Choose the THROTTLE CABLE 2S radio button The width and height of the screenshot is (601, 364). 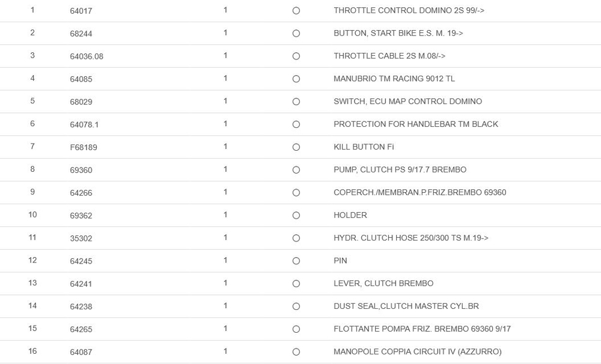[x=296, y=56]
